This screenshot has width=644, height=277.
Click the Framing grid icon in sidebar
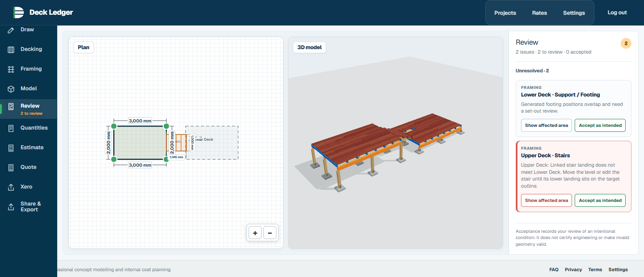pyautogui.click(x=11, y=69)
